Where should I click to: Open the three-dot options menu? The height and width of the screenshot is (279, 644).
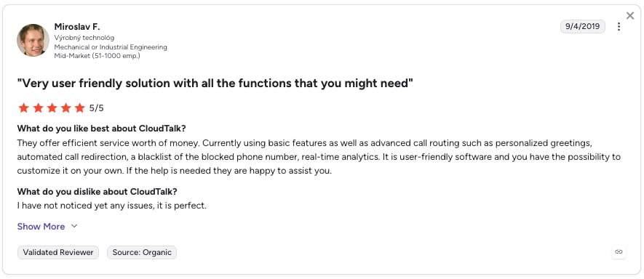pos(619,27)
